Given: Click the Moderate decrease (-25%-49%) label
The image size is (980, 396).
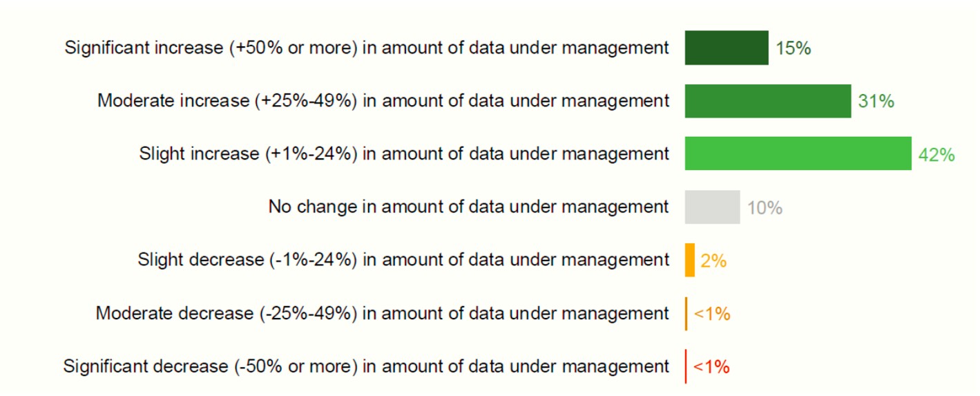Looking at the screenshot, I should click(x=383, y=314).
